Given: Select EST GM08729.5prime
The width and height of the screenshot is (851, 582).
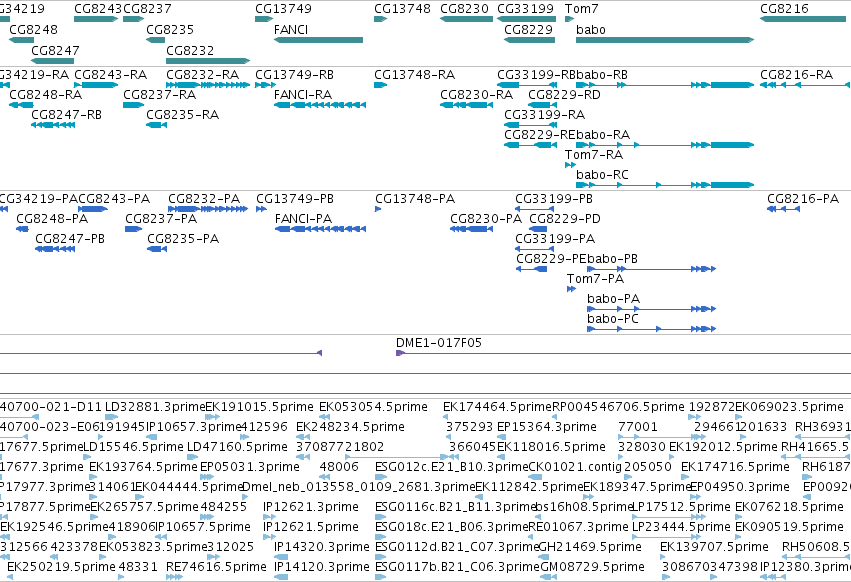Looking at the screenshot, I should [593, 567].
